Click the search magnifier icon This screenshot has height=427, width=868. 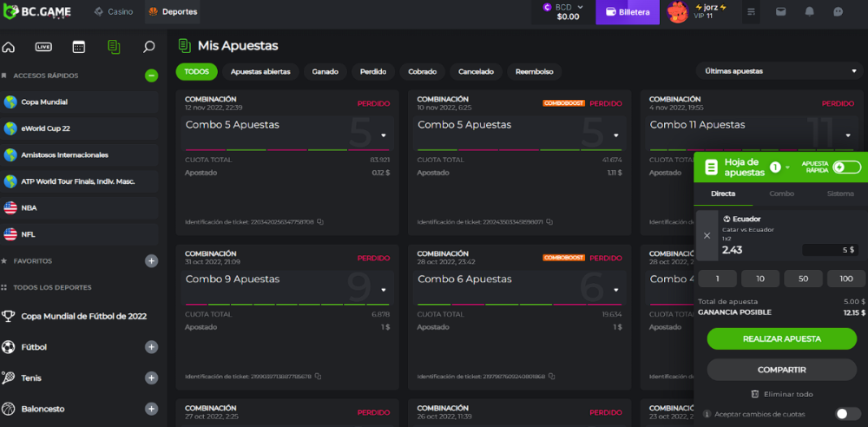coord(148,47)
